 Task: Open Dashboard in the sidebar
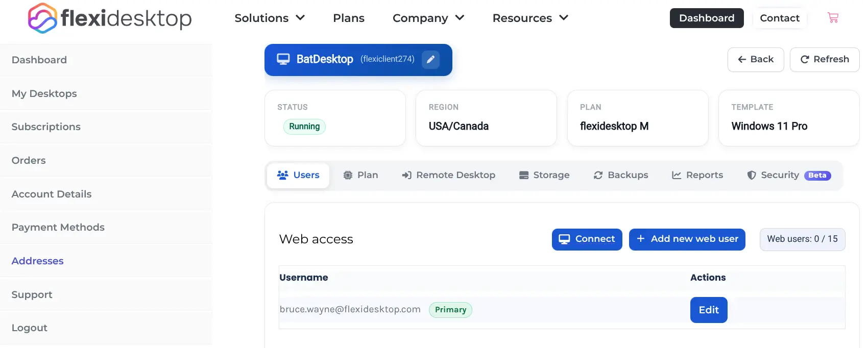pos(106,60)
